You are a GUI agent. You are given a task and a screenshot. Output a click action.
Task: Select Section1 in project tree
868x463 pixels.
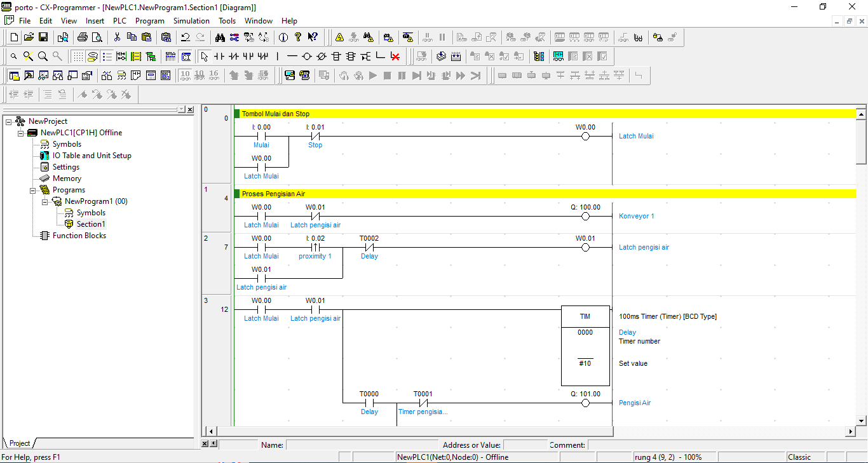tap(91, 224)
